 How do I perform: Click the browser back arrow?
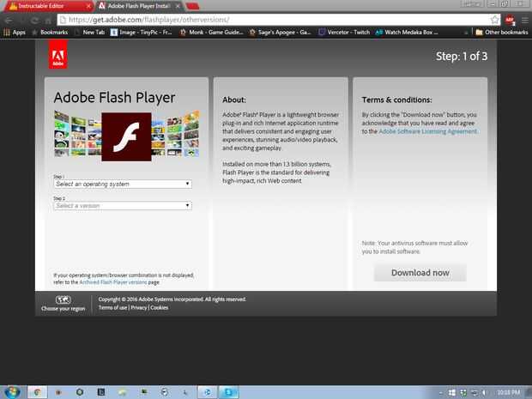point(9,21)
